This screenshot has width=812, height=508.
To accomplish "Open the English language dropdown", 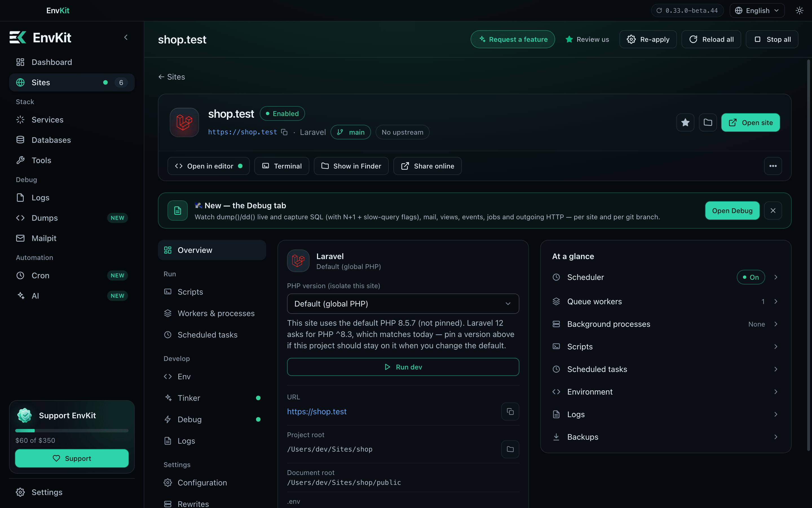I will click(757, 10).
